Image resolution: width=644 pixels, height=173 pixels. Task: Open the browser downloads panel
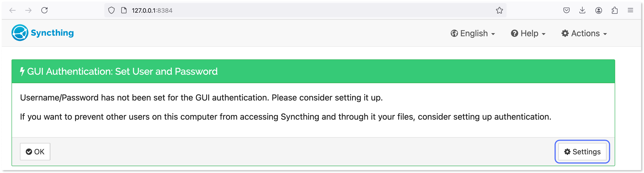(x=583, y=10)
